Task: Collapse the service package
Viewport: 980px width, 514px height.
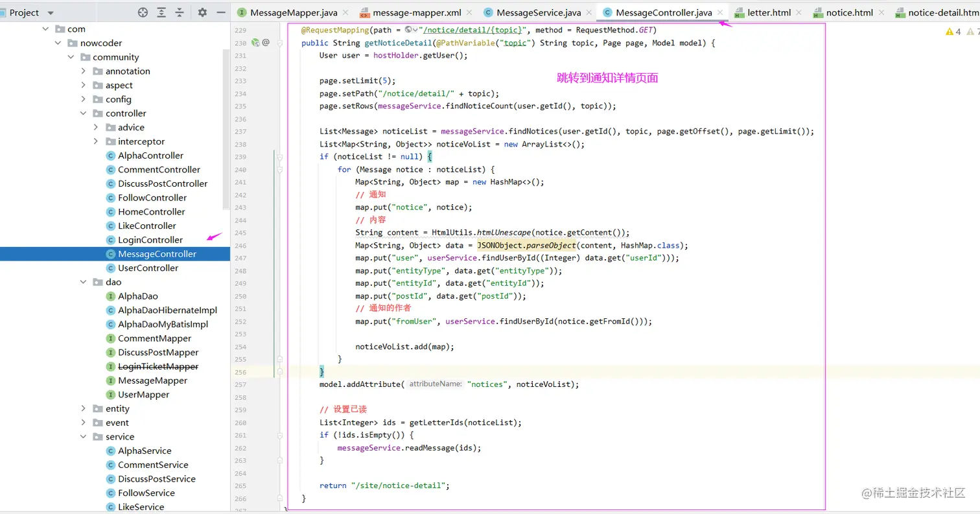Action: click(83, 437)
